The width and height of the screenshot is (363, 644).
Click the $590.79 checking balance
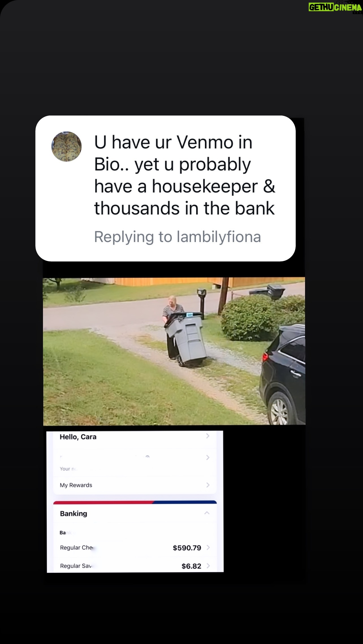187,548
